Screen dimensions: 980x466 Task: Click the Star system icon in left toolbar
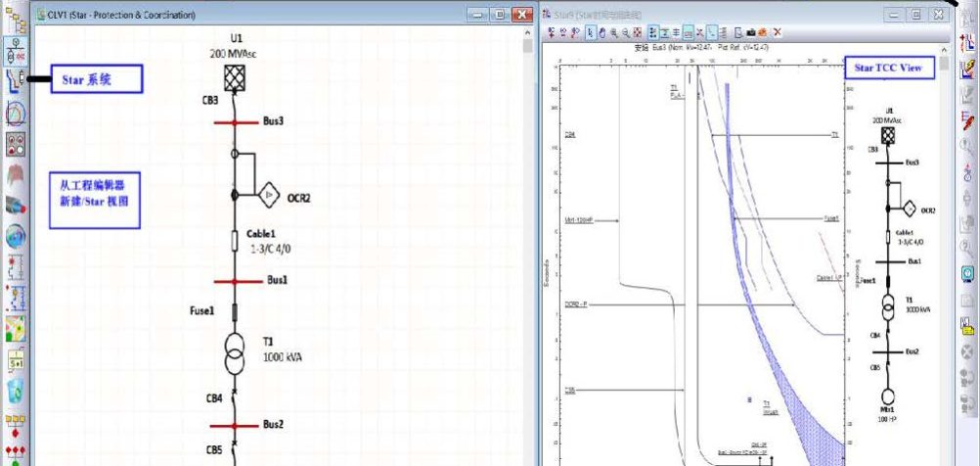[x=15, y=78]
